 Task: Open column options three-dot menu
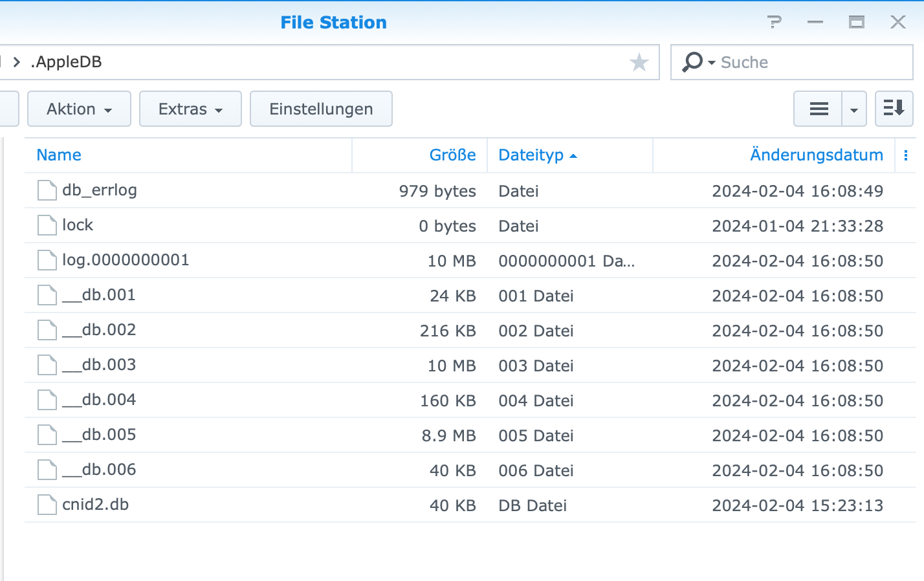point(905,155)
